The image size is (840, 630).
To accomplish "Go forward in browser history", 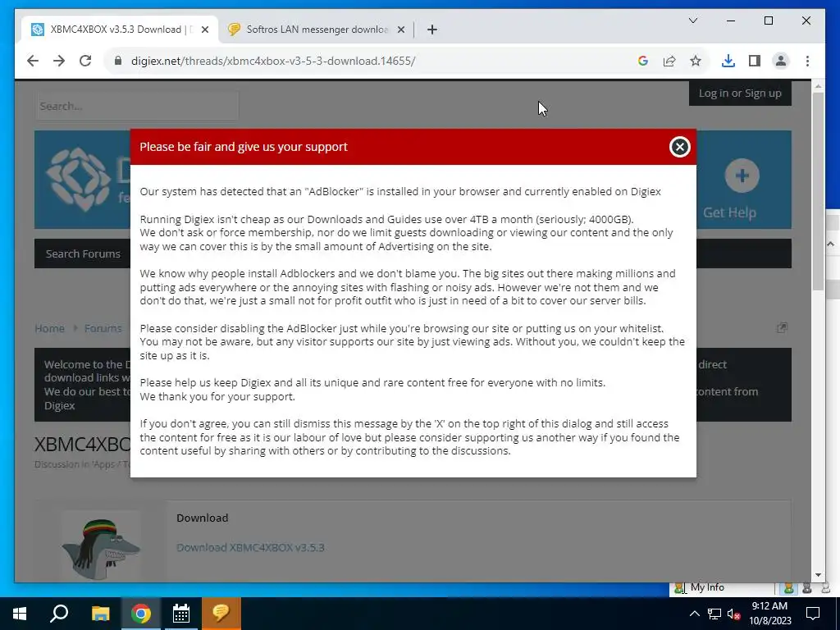I will tap(59, 61).
